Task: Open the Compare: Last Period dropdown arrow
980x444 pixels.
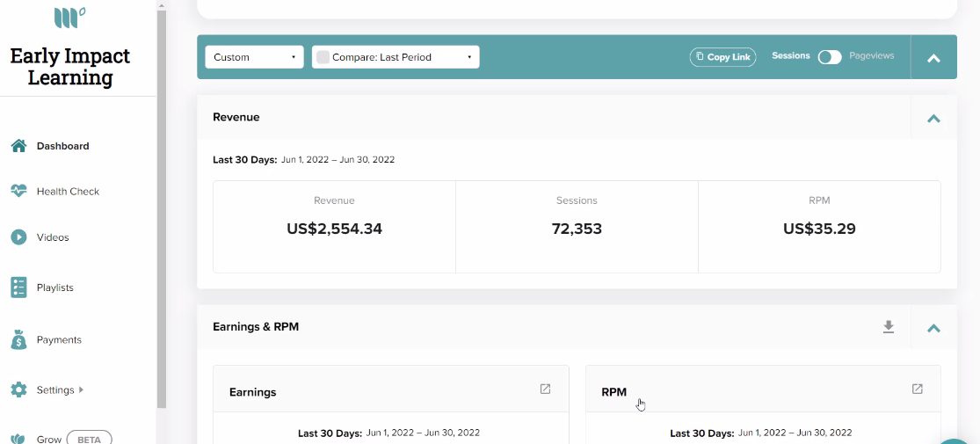Action: (x=469, y=57)
